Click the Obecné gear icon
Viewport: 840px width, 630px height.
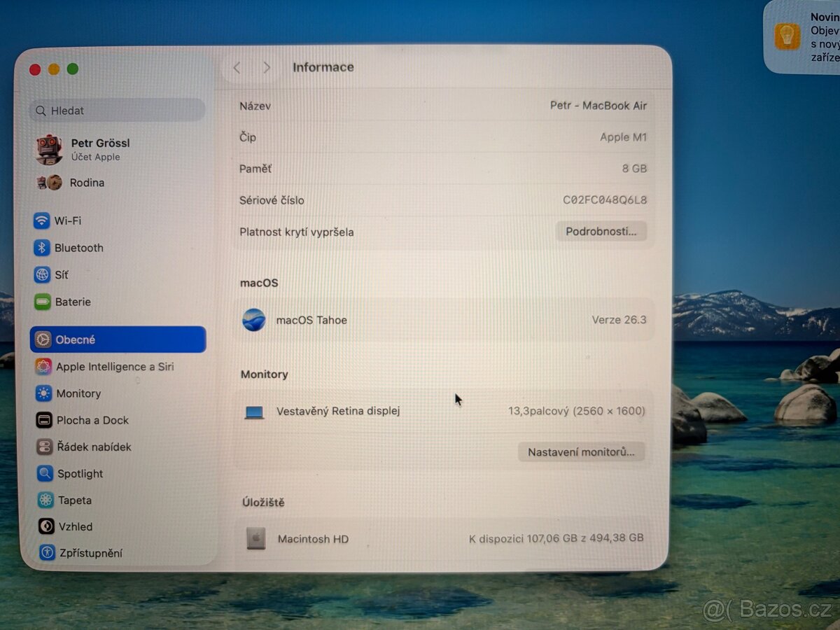click(x=43, y=339)
